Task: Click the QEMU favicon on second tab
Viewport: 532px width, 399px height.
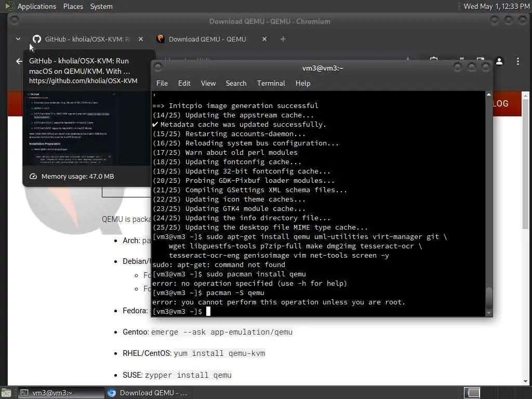Action: click(161, 39)
